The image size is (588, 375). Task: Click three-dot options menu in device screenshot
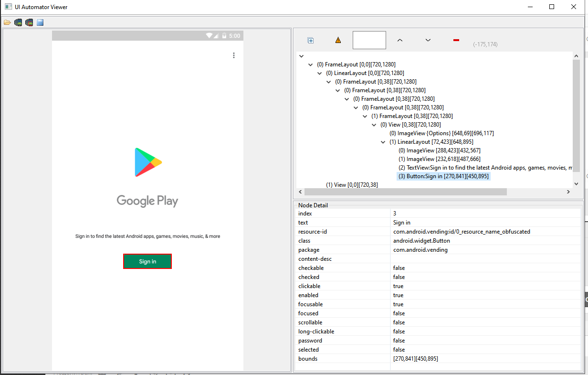point(234,55)
